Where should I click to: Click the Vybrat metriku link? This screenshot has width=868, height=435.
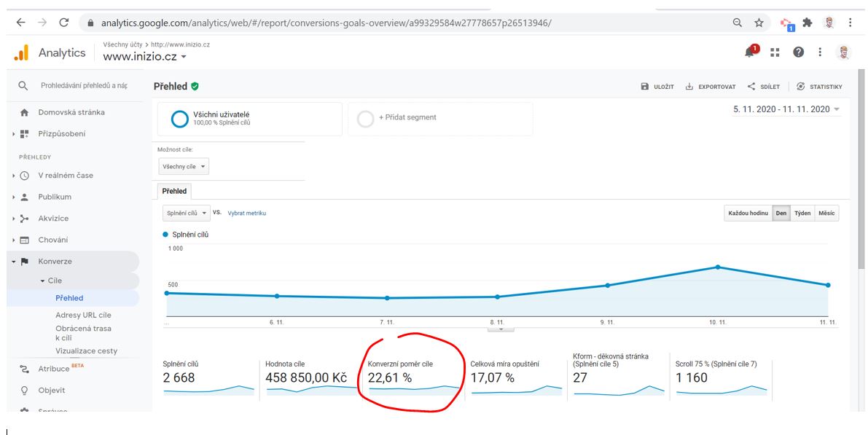(247, 213)
